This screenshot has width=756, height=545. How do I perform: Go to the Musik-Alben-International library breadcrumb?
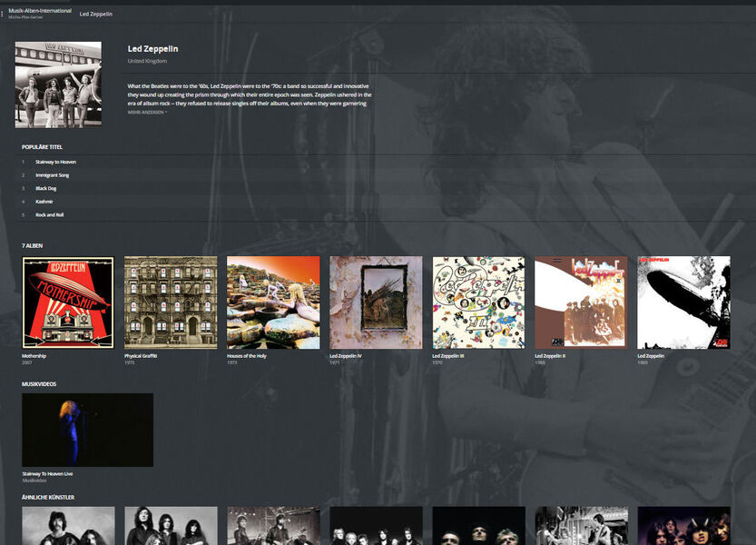coord(40,11)
